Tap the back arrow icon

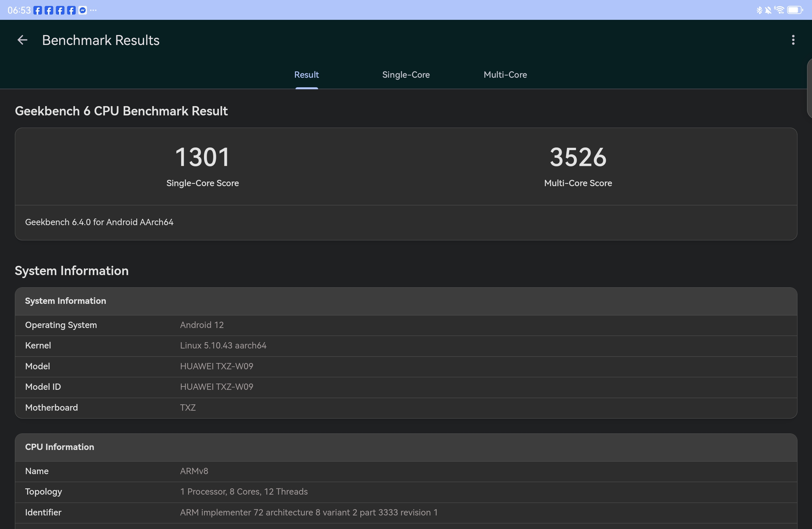pyautogui.click(x=22, y=40)
